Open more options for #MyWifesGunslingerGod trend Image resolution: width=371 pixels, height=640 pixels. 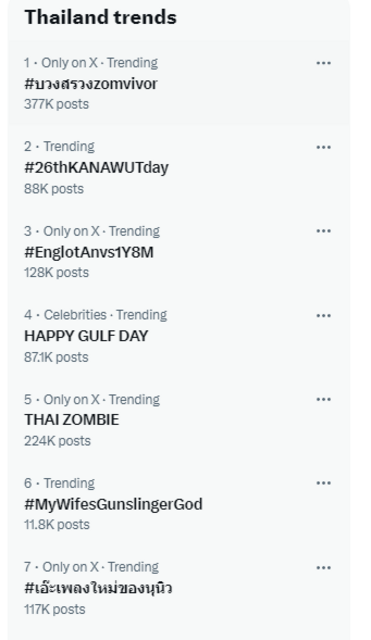[x=323, y=483]
